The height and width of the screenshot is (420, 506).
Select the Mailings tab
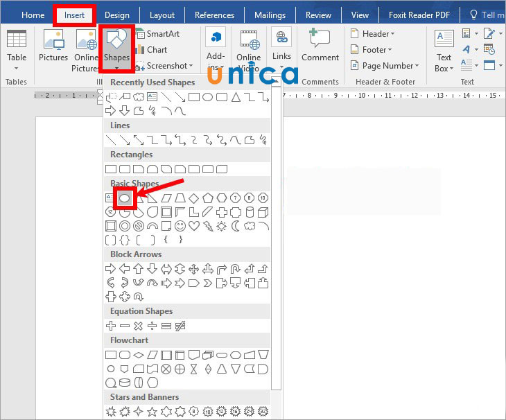(x=270, y=15)
